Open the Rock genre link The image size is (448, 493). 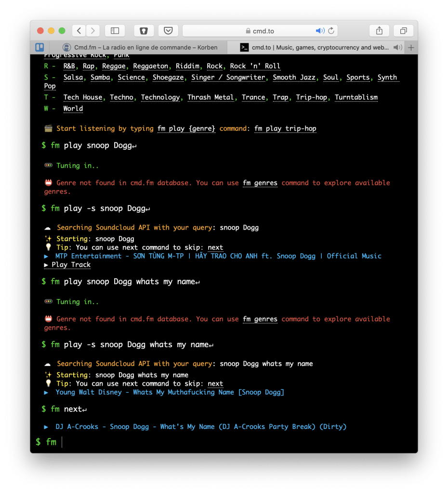click(214, 66)
